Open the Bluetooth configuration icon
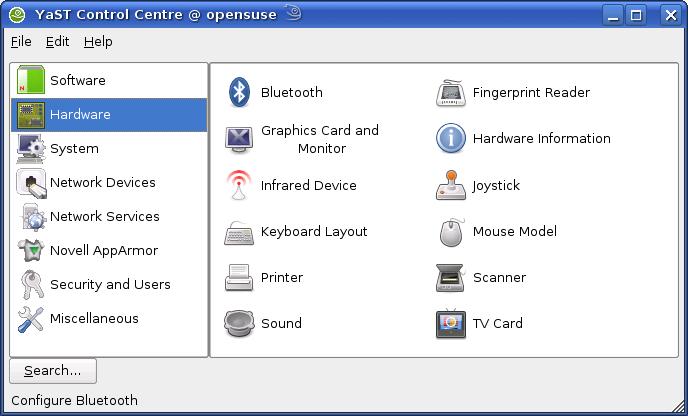Viewport: 688px width, 416px height. click(x=239, y=92)
